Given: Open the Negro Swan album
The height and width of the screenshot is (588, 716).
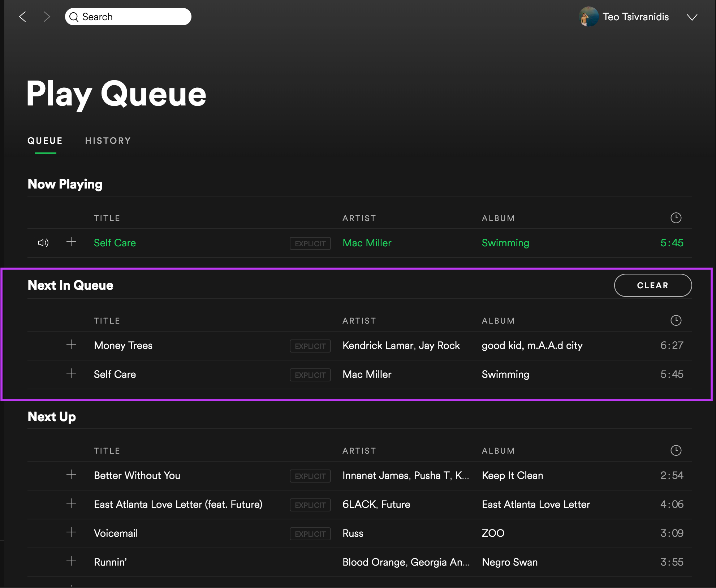Looking at the screenshot, I should (510, 562).
